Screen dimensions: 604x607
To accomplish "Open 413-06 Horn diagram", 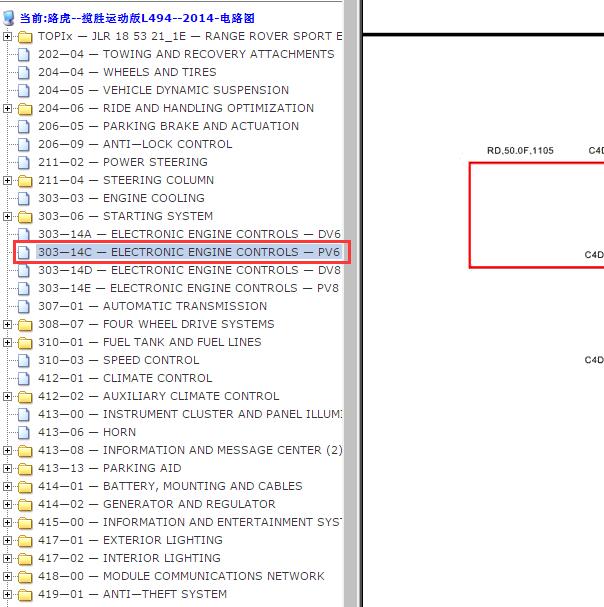I will tap(87, 432).
